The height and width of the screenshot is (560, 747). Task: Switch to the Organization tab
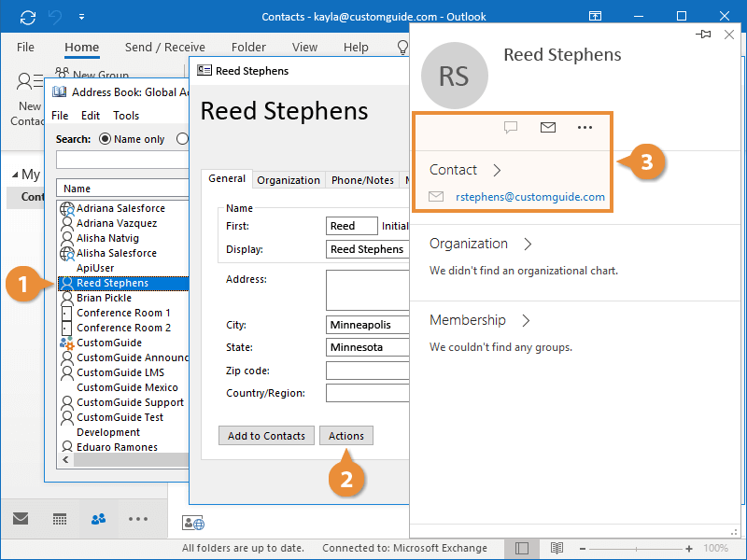point(289,180)
